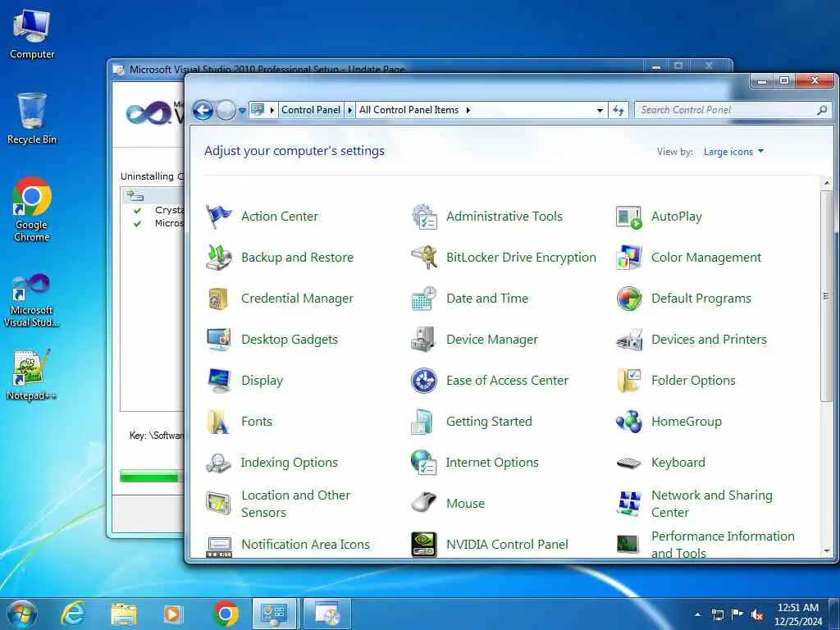Open the Mouse icon
This screenshot has height=630, width=840.
[424, 503]
